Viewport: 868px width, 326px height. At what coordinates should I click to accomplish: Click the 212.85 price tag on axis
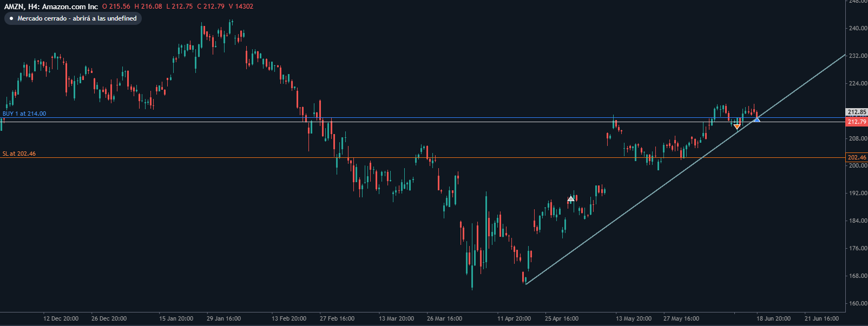857,112
